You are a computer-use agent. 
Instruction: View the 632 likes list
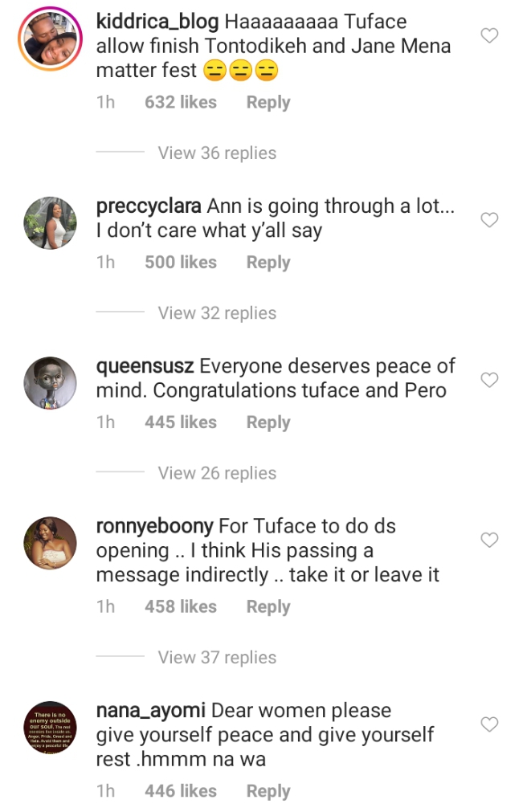coord(180,103)
